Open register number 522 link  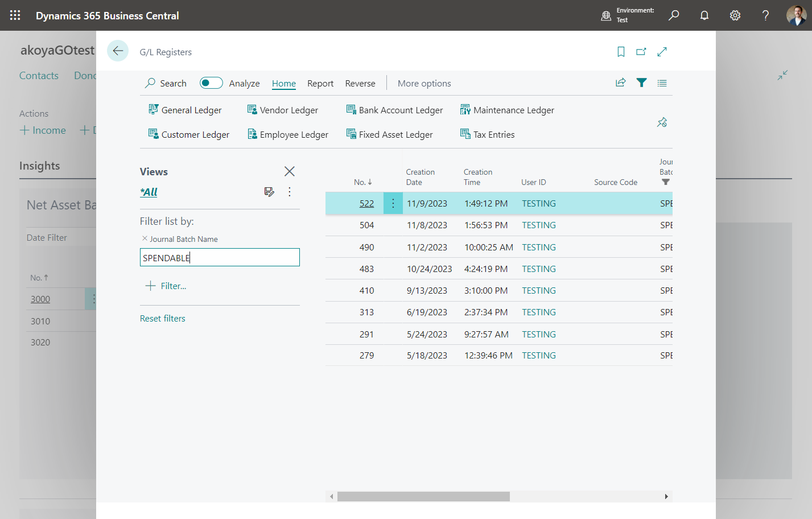pos(366,203)
